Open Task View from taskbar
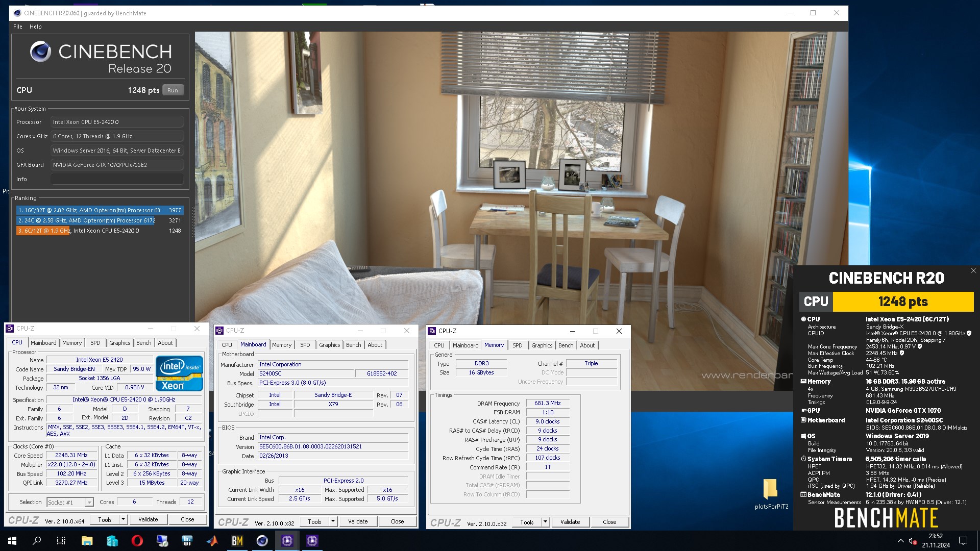The width and height of the screenshot is (980, 551). pos(61,541)
